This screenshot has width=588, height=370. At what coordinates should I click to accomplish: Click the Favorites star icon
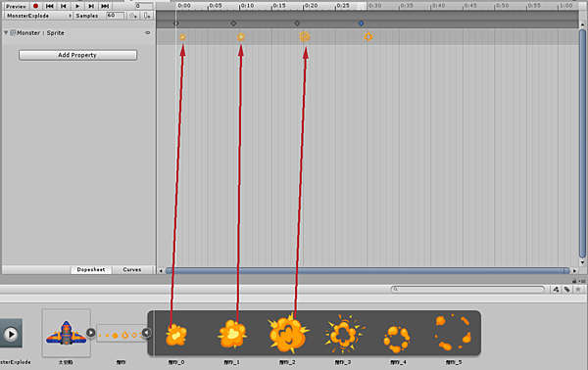[x=578, y=289]
